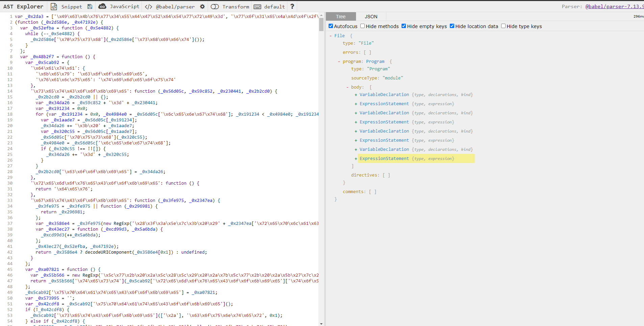Click the AST Explorer title
The width and height of the screenshot is (644, 326).
pyautogui.click(x=23, y=6)
